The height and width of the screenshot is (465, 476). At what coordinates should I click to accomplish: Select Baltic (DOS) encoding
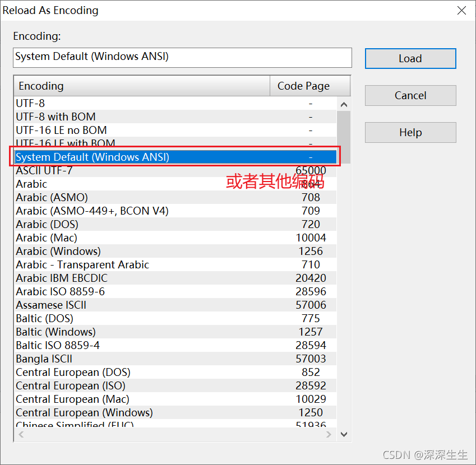(x=175, y=318)
